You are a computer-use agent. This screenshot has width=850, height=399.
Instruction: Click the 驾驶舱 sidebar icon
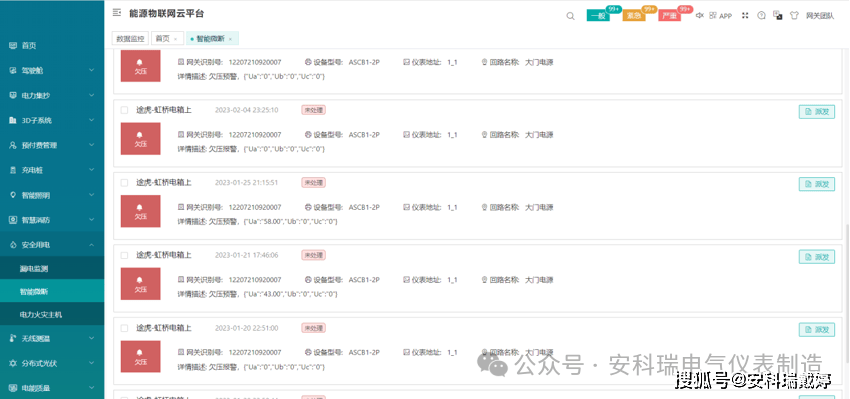coord(13,70)
